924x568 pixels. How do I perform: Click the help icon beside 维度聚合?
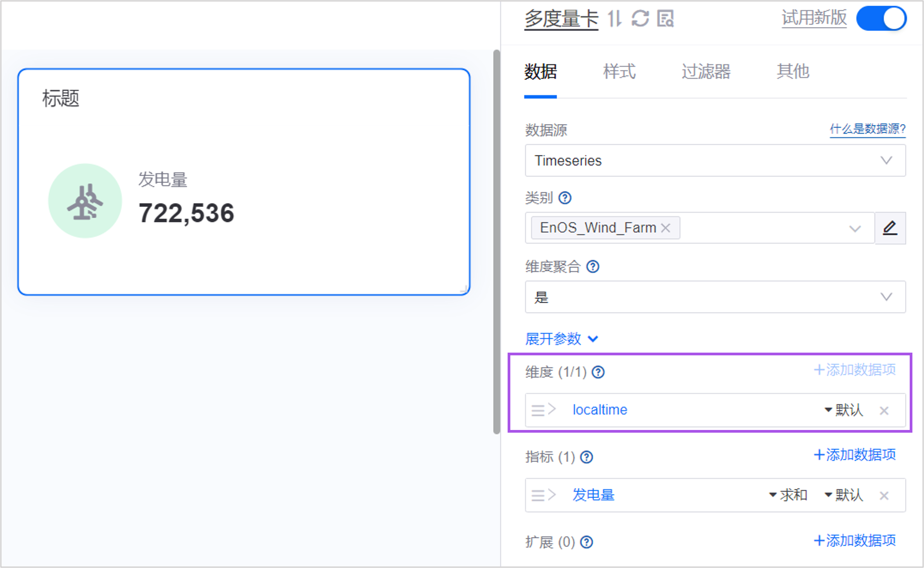point(593,267)
